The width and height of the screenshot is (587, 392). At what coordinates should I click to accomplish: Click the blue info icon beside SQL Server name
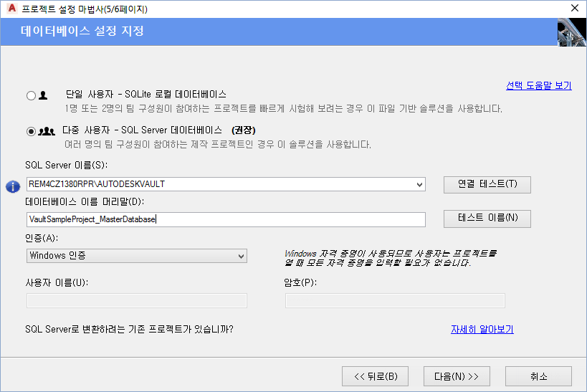point(13,186)
